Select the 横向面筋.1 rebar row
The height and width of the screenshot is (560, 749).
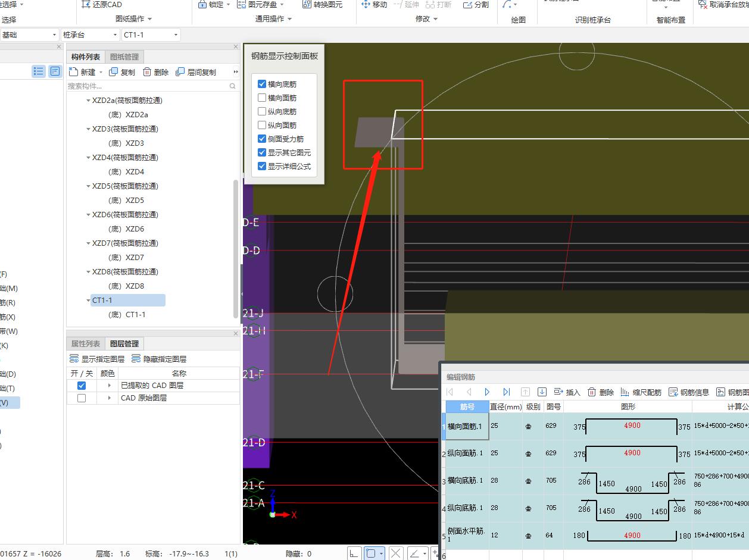point(595,427)
